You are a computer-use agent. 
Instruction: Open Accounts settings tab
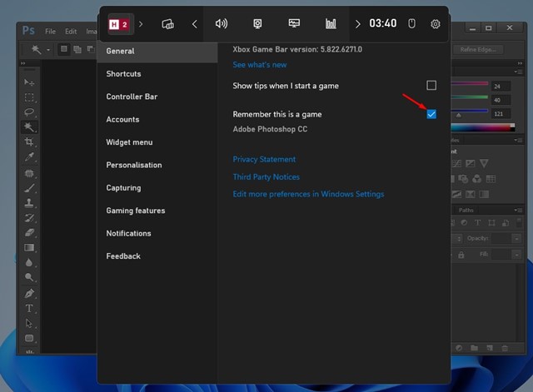(x=157, y=119)
